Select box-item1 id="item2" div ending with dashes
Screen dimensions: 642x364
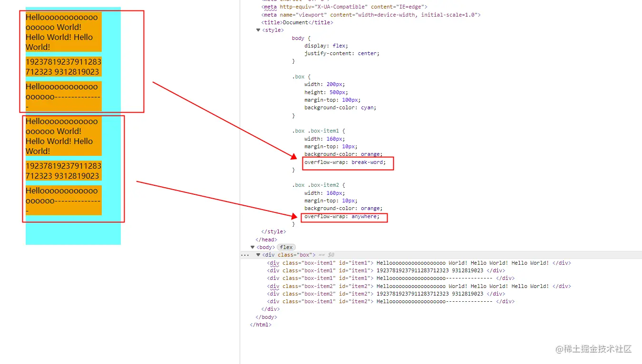390,301
